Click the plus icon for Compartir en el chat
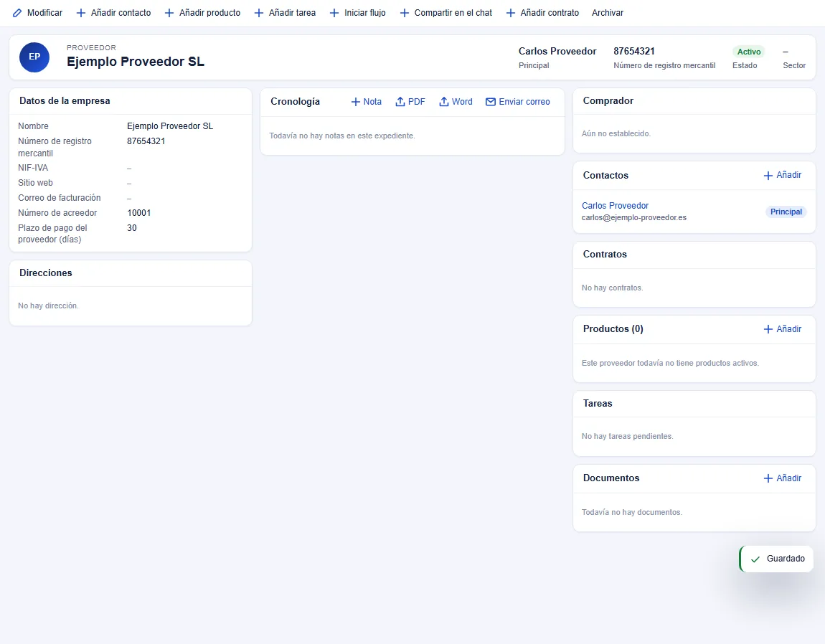Viewport: 825px width, 644px height. (x=405, y=13)
